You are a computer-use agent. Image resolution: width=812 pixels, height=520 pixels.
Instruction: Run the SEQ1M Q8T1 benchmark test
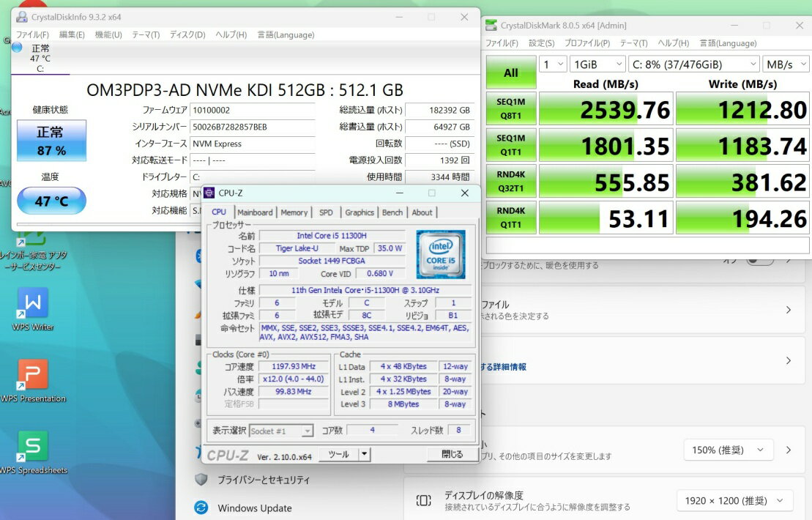click(511, 108)
